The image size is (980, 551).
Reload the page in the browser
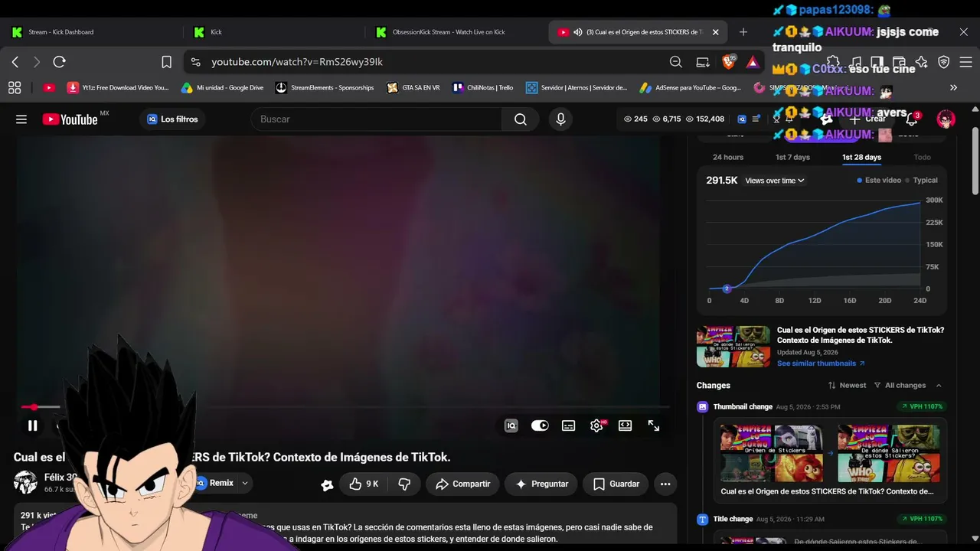59,62
